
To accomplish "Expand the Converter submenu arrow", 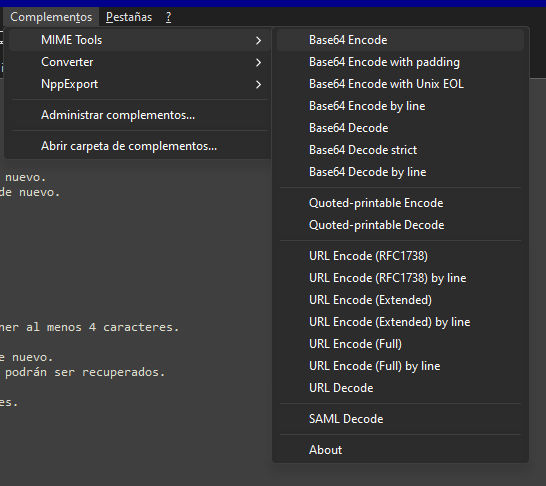I will tap(258, 62).
